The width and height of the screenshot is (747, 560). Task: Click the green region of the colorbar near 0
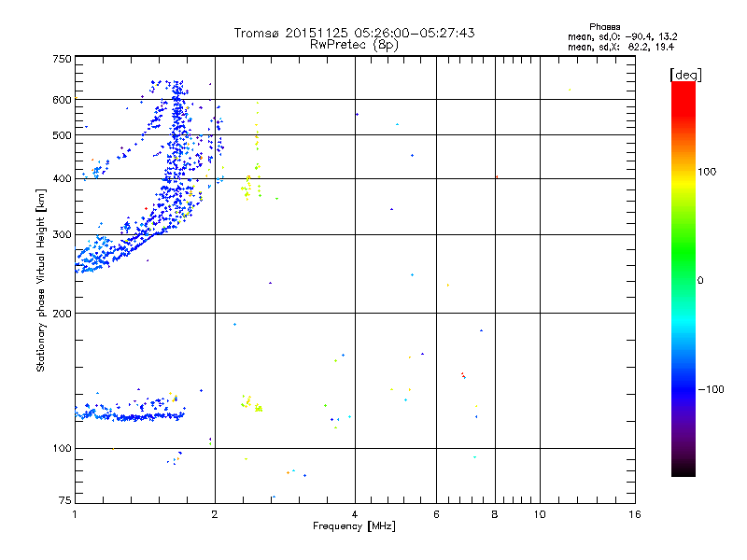[x=684, y=267]
